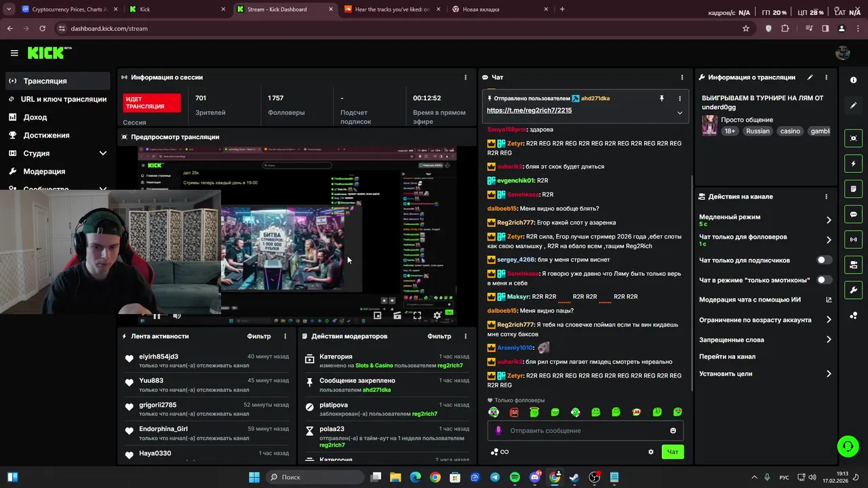
Task: Click the Windows taskbar search box Поиск
Action: click(313, 477)
